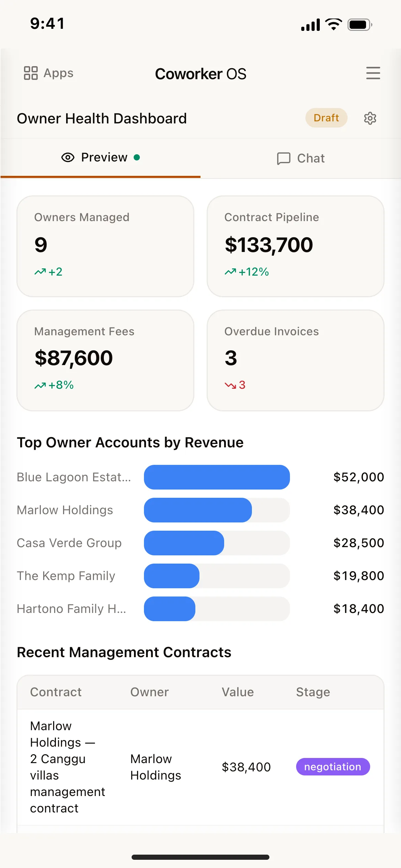This screenshot has height=868, width=401.
Task: Open the Apps grid icon
Action: [x=31, y=73]
